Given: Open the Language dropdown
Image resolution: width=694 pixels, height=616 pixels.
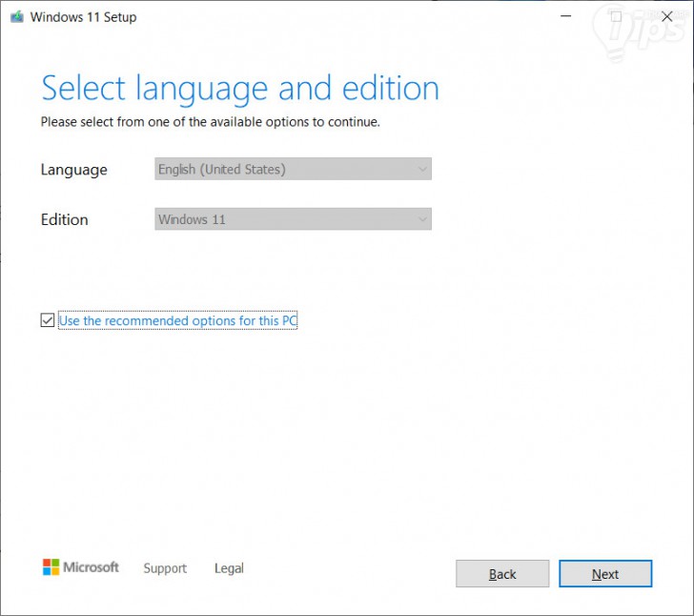Looking at the screenshot, I should [293, 169].
